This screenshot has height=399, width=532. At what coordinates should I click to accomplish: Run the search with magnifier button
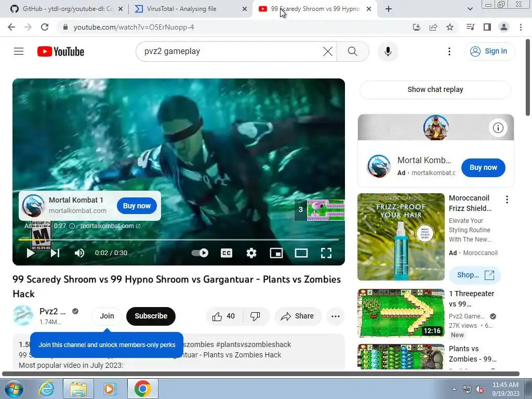pos(353,51)
